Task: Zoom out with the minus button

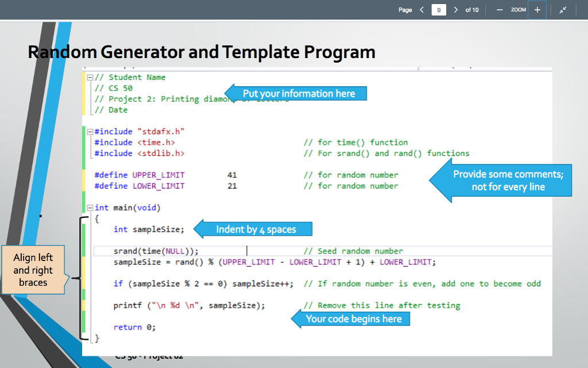Action: pyautogui.click(x=500, y=10)
